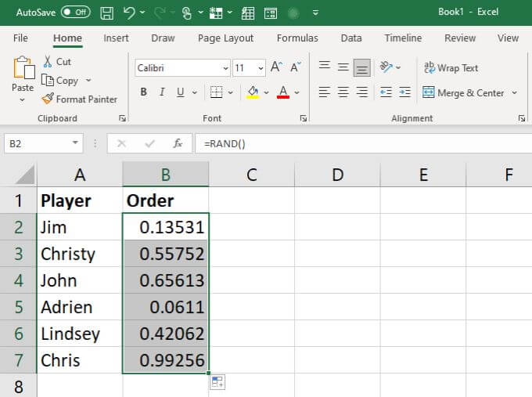
Task: Click Align Right icon
Action: 362,92
